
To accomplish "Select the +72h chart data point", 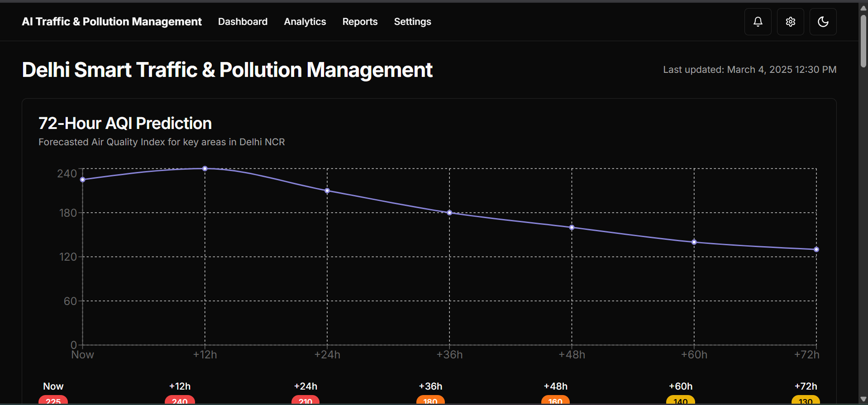I will [816, 249].
